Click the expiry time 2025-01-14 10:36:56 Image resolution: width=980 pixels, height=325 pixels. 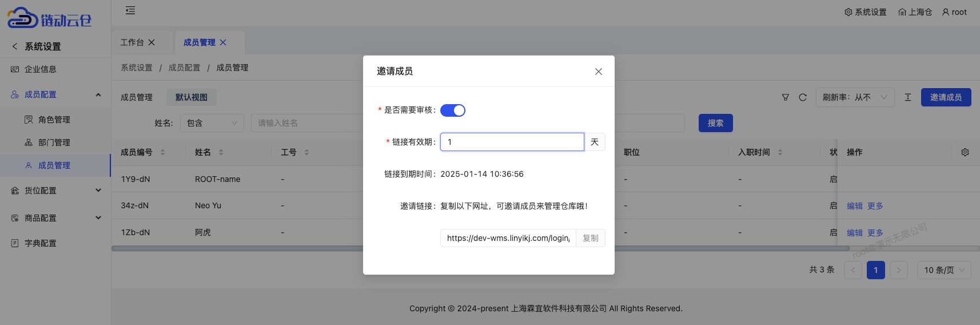(x=482, y=174)
